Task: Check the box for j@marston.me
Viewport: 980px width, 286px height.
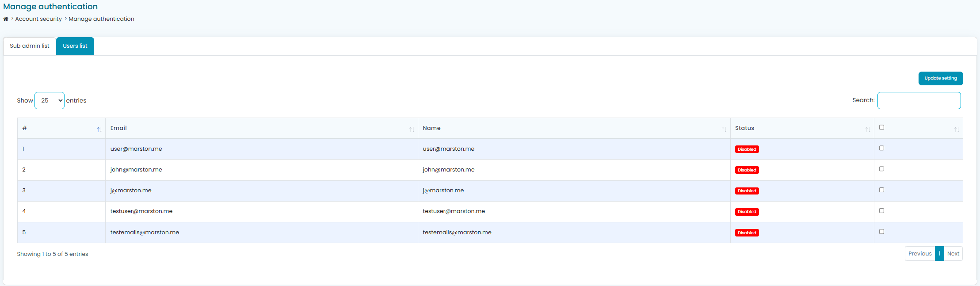Action: coord(881,190)
